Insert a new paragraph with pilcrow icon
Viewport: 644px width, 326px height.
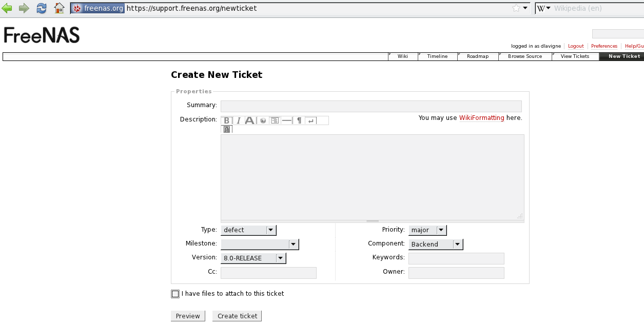click(299, 120)
